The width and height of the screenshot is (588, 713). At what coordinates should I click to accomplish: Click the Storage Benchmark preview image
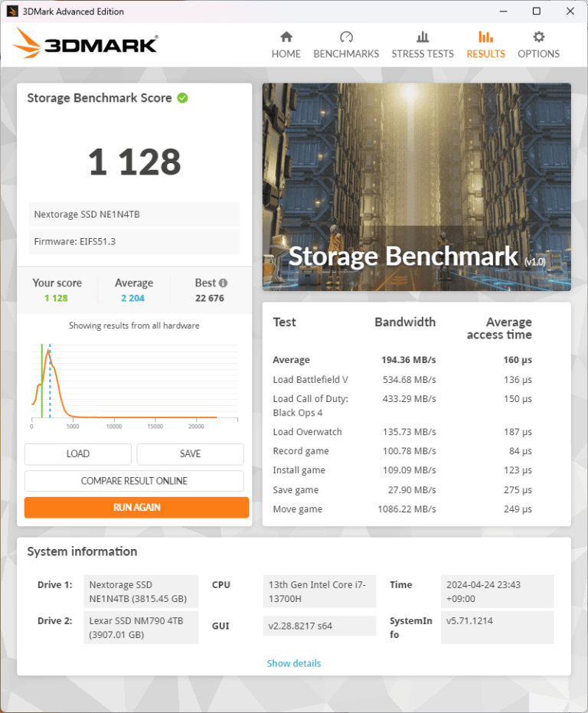416,187
